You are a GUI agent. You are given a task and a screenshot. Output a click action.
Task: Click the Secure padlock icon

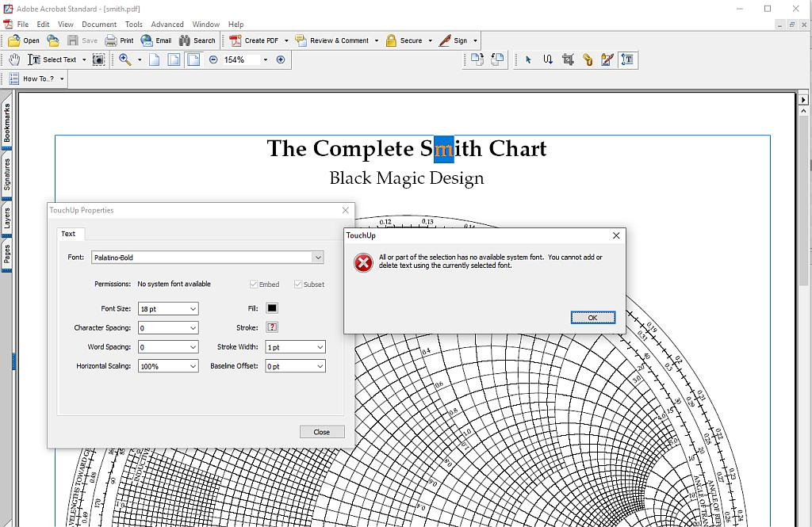point(391,40)
